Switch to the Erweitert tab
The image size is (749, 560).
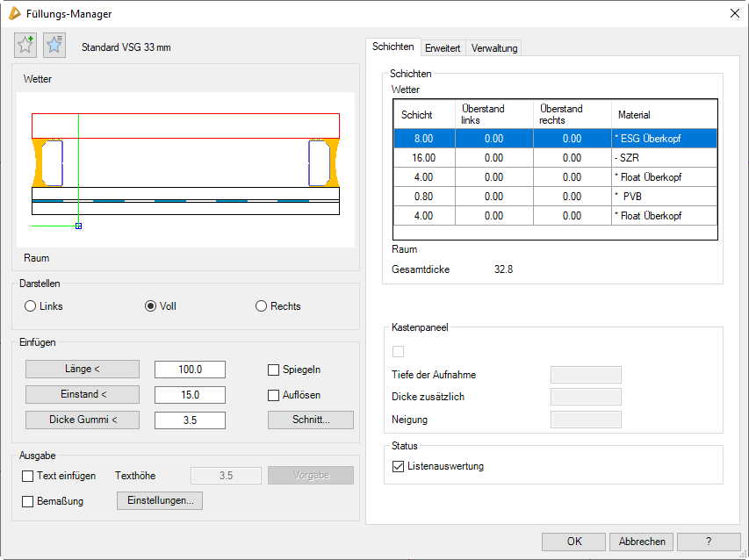443,47
